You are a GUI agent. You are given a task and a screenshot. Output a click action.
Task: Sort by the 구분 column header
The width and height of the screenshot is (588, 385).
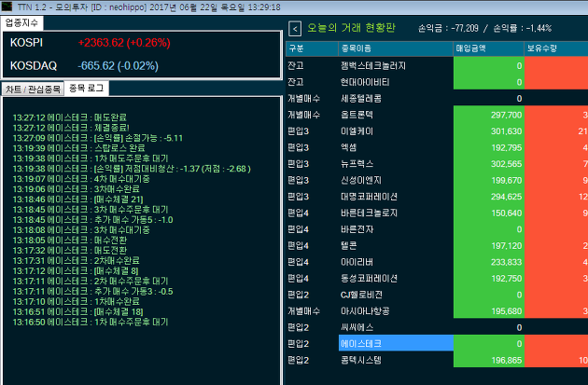(x=312, y=48)
